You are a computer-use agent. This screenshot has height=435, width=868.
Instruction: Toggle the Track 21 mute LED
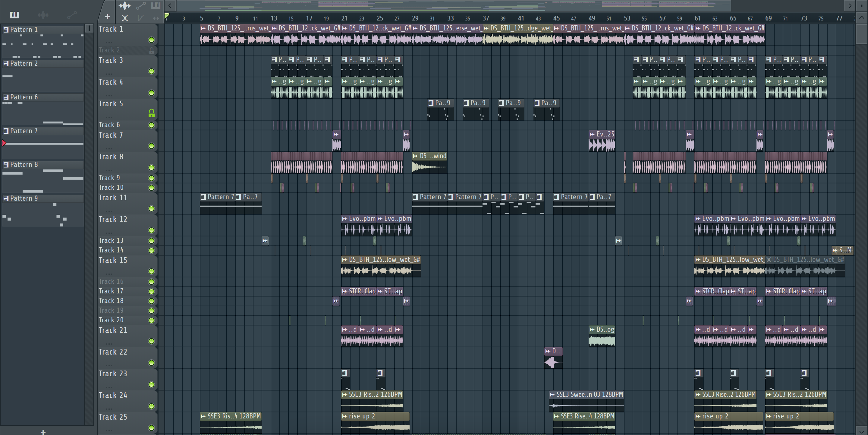pyautogui.click(x=152, y=341)
